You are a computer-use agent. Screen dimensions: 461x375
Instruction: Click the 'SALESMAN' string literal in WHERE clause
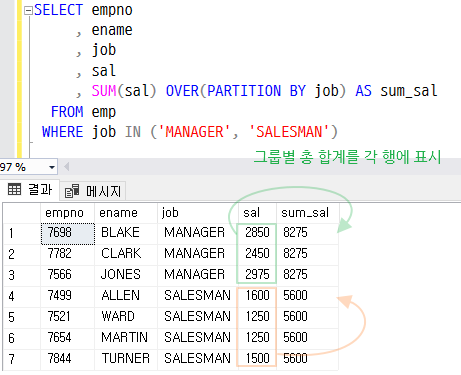tap(289, 132)
